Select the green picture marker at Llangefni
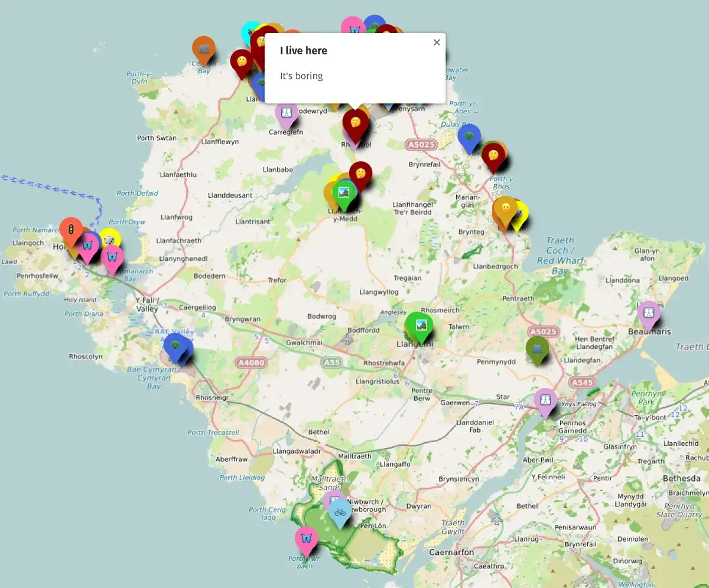Viewport: 709px width, 588px height. click(x=421, y=325)
